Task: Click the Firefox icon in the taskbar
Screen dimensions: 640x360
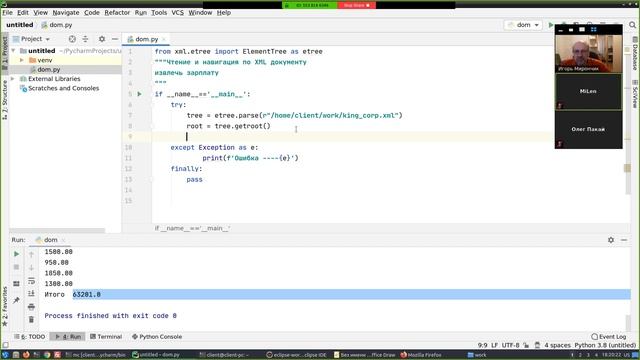Action: (x=26, y=355)
